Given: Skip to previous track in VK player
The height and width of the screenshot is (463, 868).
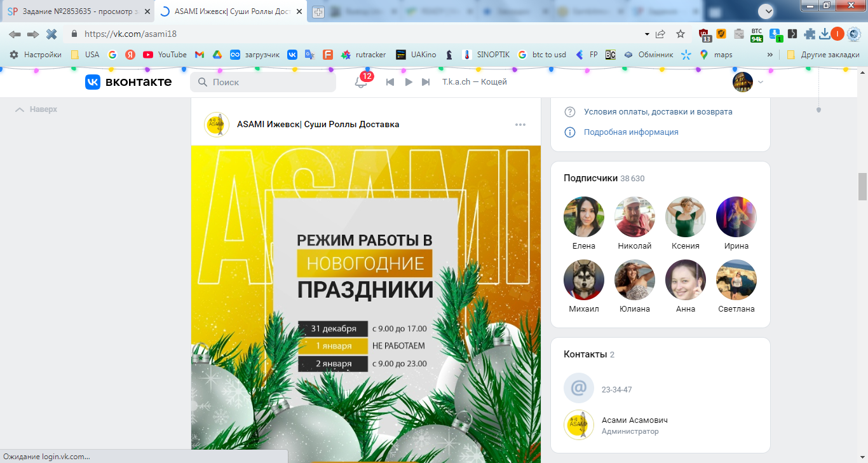Looking at the screenshot, I should coord(390,82).
